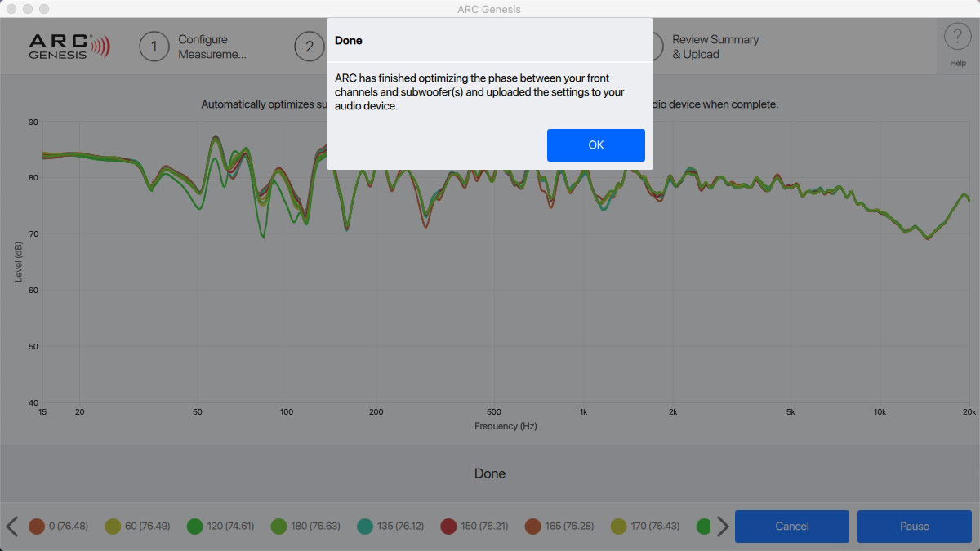Click the Cancel button
This screenshot has width=980, height=551.
pos(792,527)
